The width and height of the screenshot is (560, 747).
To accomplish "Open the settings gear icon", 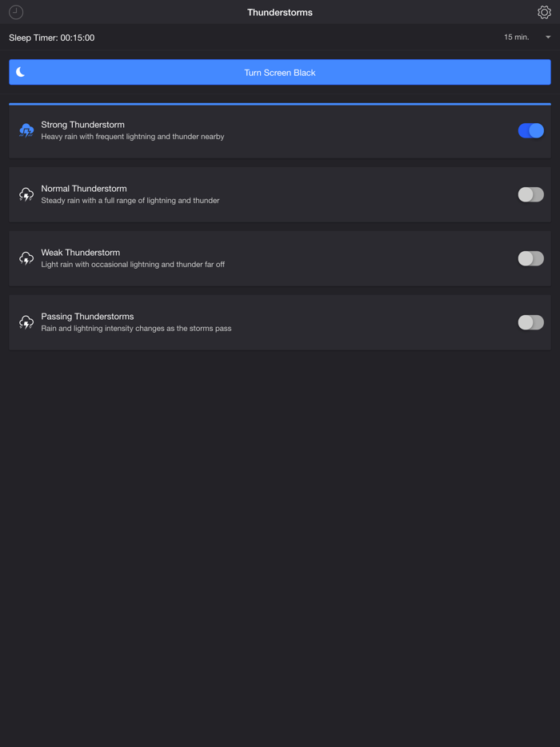I will point(542,12).
